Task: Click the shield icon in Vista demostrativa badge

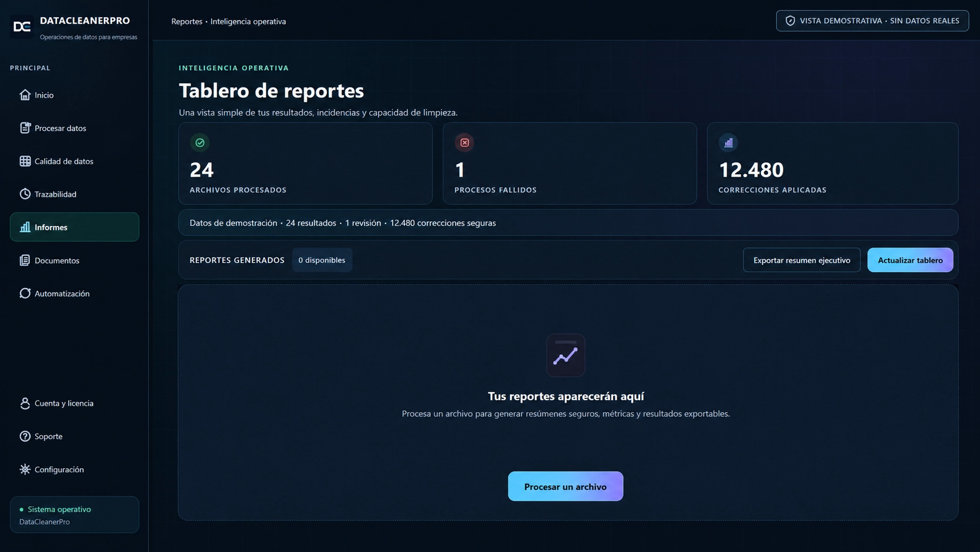Action: point(790,21)
